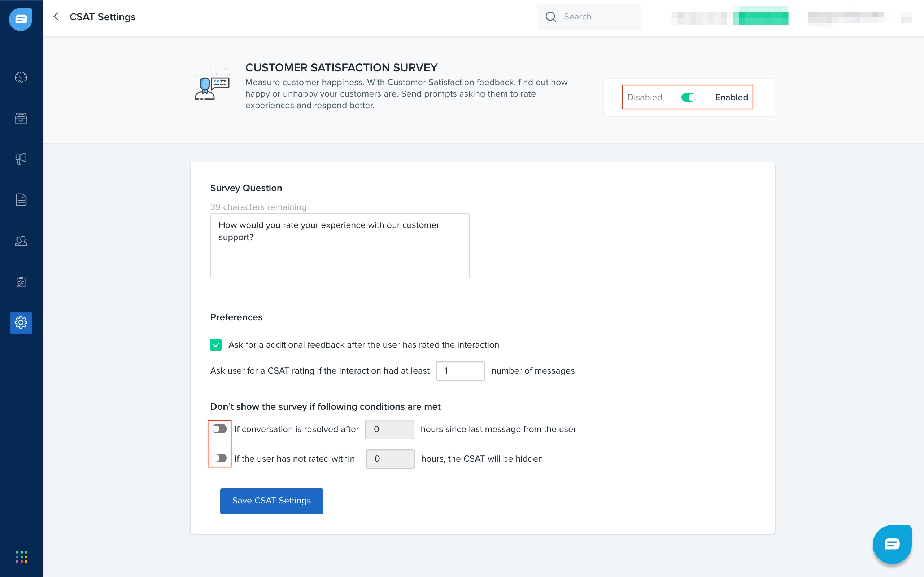Open the chat widget bubble at bottom right

(x=892, y=544)
